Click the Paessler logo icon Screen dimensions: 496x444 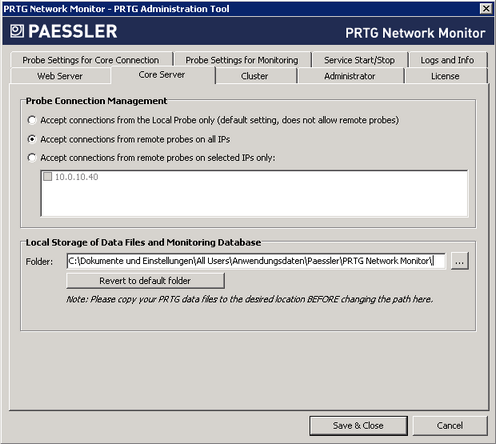coord(17,31)
